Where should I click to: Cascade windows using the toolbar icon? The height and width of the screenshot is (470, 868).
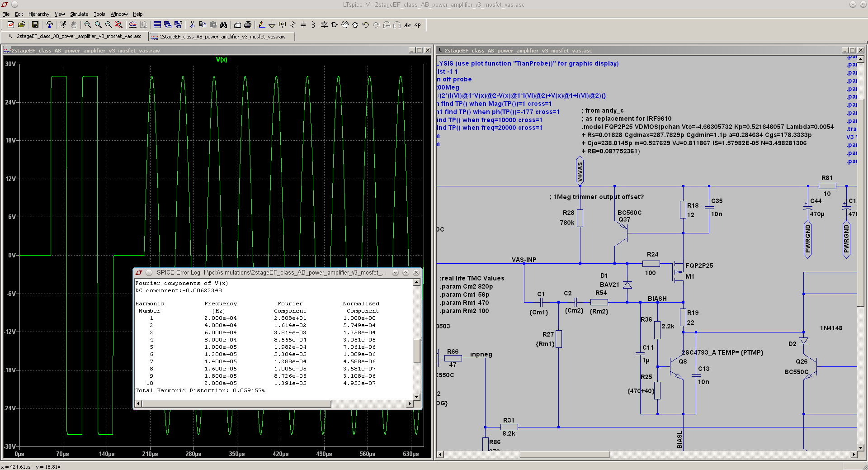[x=168, y=25]
